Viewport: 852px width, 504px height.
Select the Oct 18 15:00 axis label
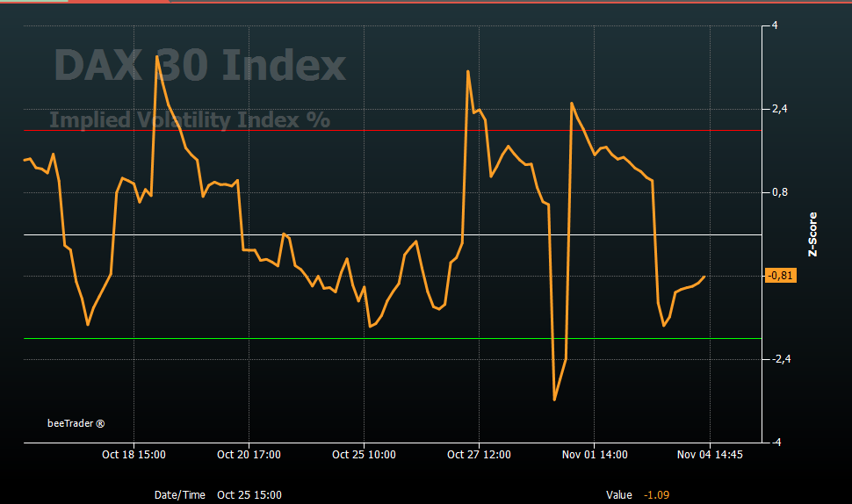(134, 455)
